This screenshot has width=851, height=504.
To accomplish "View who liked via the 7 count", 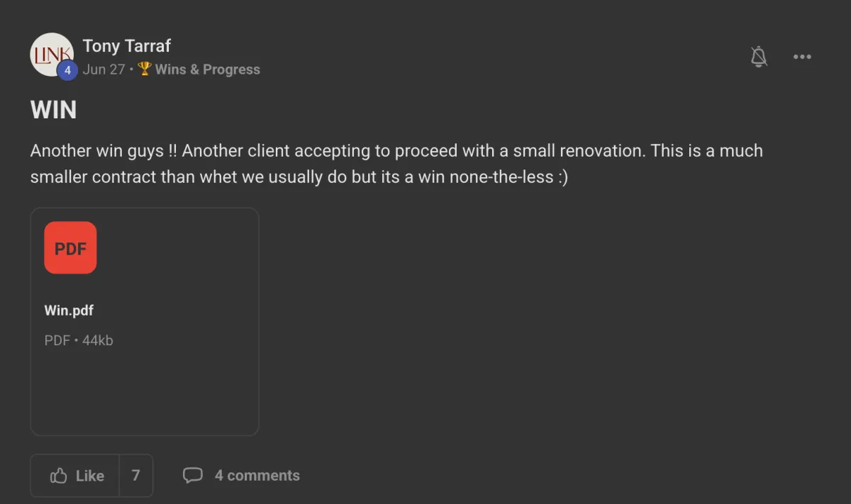I will (x=136, y=476).
